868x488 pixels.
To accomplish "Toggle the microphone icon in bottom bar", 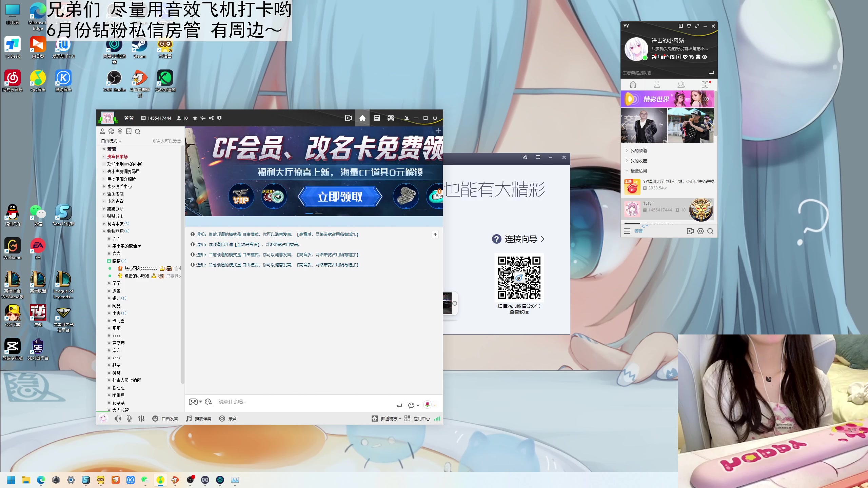I will click(x=129, y=419).
